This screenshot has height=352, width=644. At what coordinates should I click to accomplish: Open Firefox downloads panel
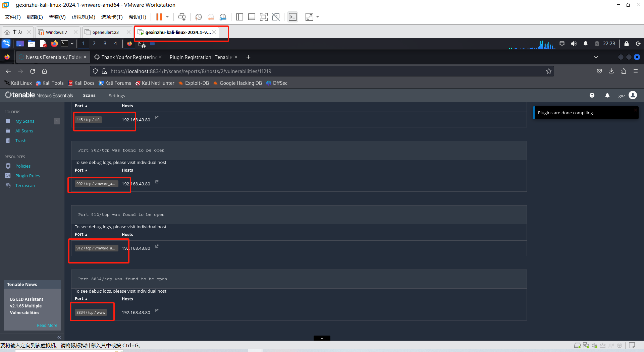[611, 71]
